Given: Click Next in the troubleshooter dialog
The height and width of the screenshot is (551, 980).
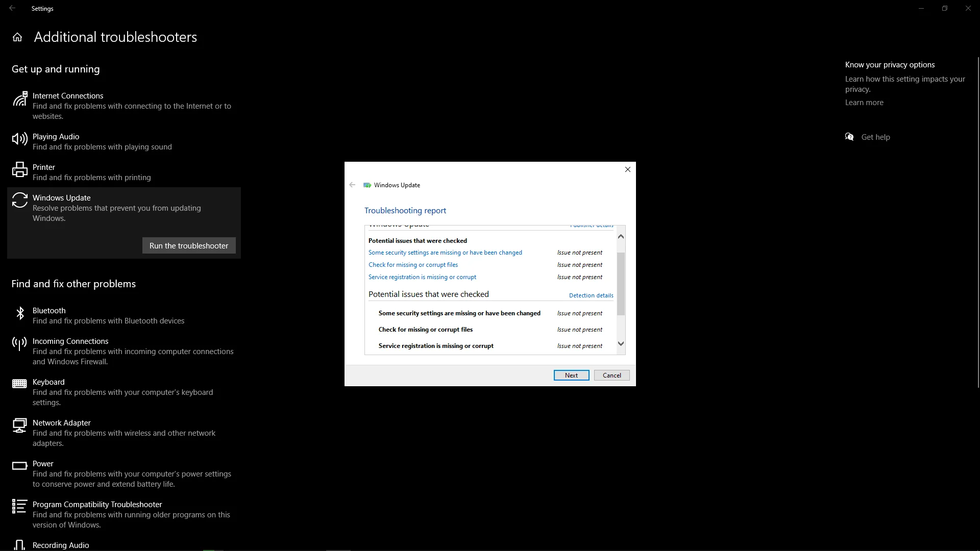Looking at the screenshot, I should (572, 375).
